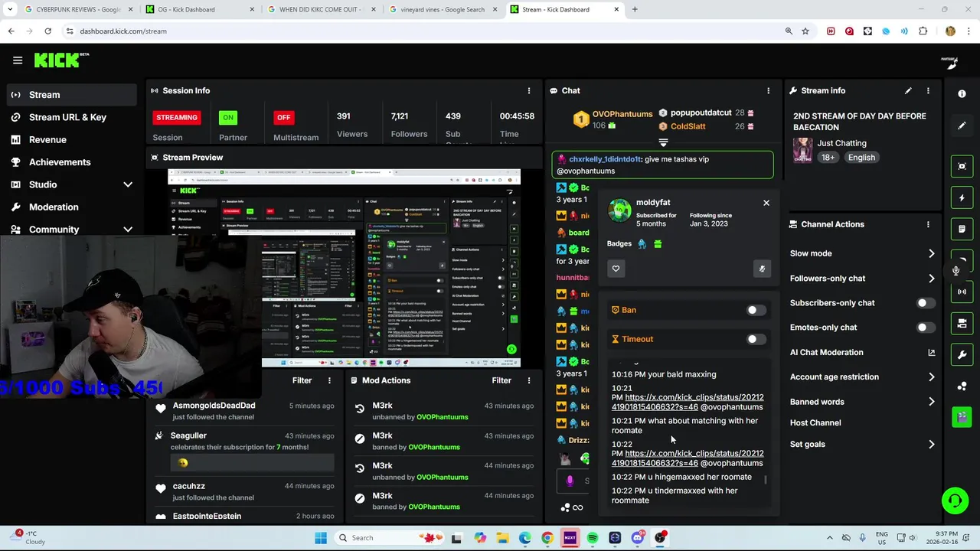Open Mod Actions three-dot options

coord(529,380)
